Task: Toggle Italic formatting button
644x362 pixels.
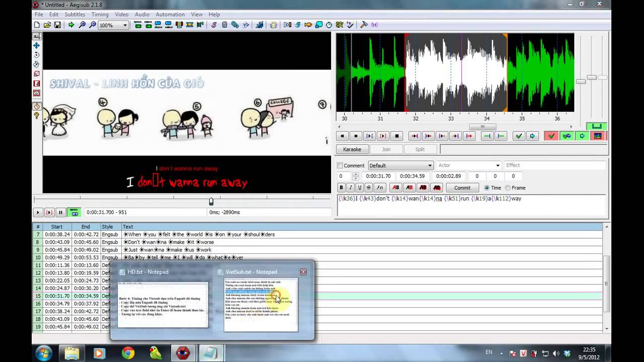Action: [x=350, y=188]
